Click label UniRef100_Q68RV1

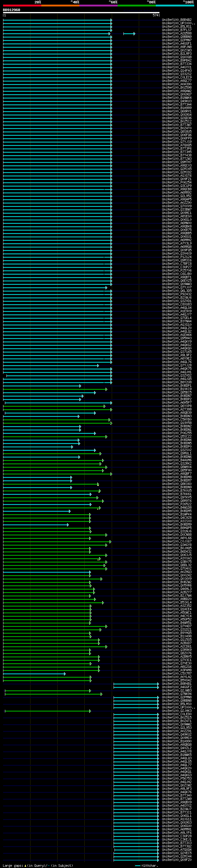tap(177, 111)
